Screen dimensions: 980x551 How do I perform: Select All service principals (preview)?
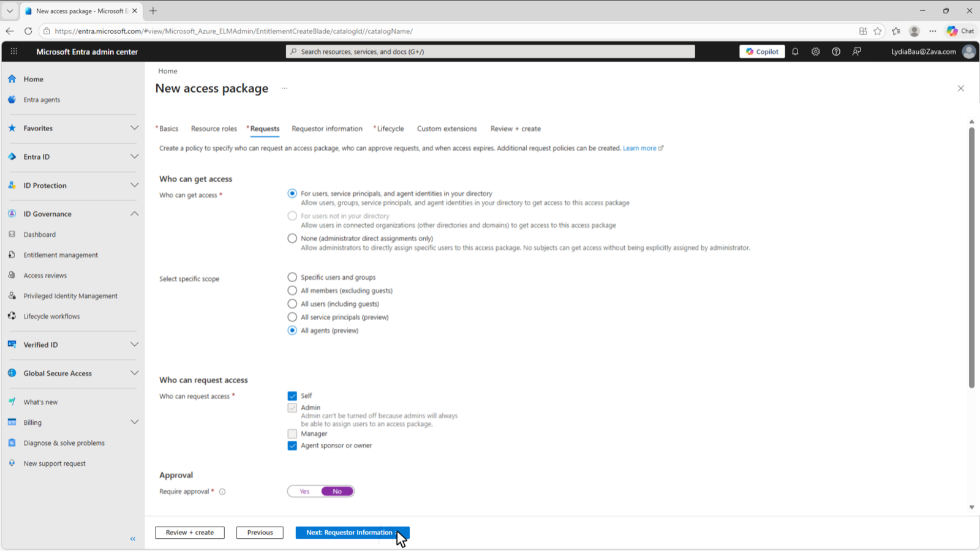292,317
